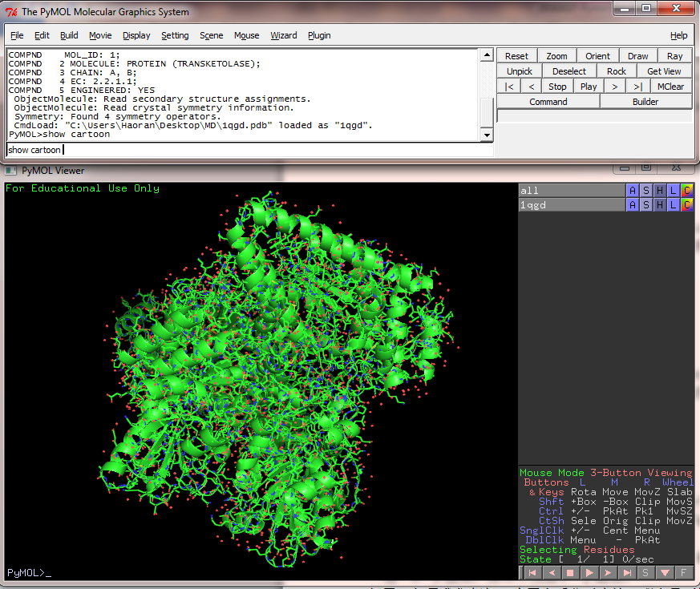Open the Display menu
700x589 pixels.
point(136,35)
